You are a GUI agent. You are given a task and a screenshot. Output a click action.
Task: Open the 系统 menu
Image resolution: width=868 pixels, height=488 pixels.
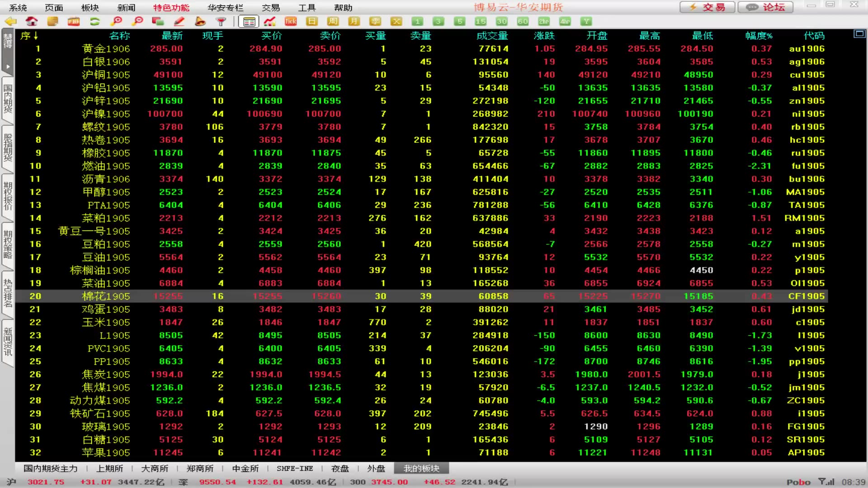(x=18, y=8)
